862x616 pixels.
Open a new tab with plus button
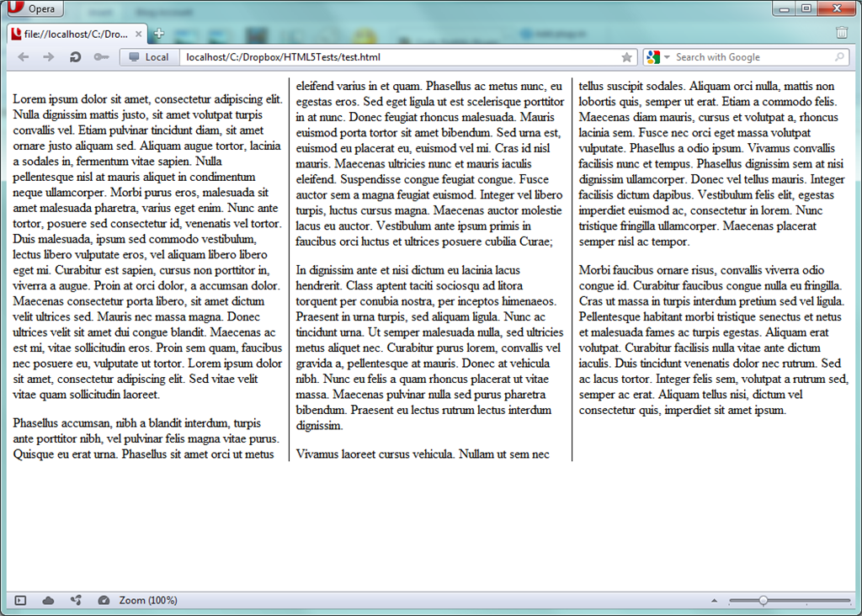pos(159,34)
